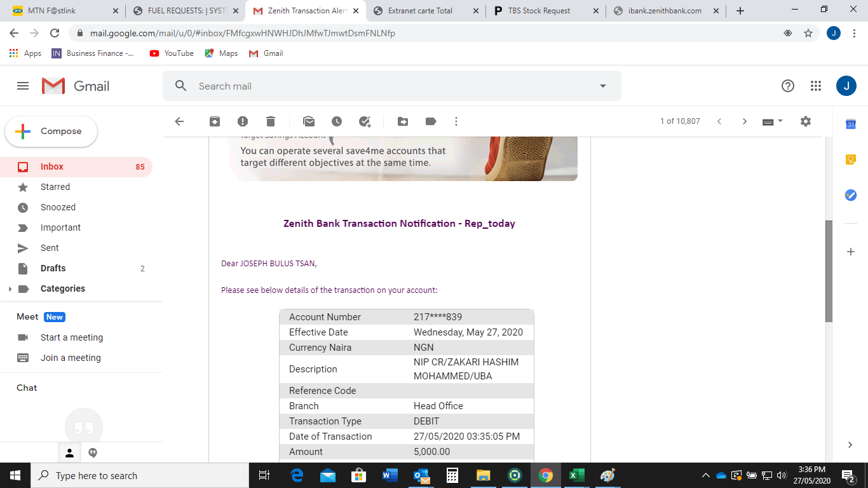Viewport: 868px width, 488px height.
Task: Open the Important folder
Action: pos(76,228)
